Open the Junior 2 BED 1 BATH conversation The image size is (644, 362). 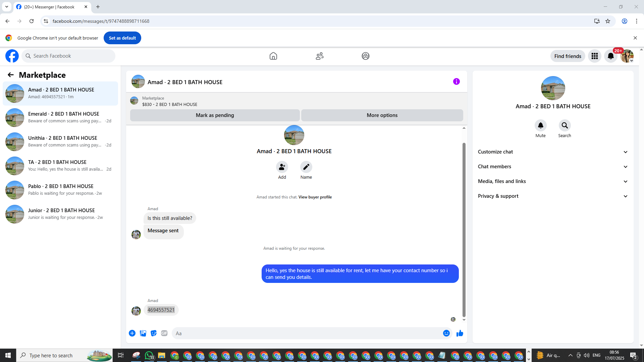point(60,214)
